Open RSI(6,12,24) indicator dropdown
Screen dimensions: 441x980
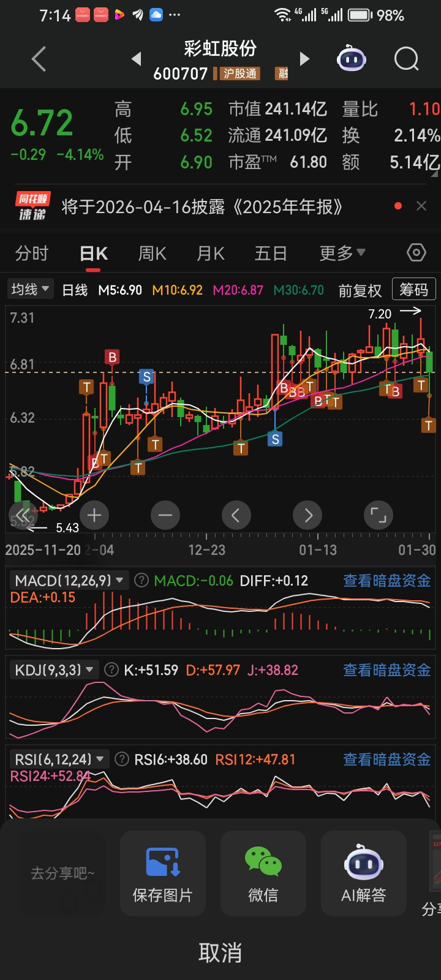coord(59,759)
